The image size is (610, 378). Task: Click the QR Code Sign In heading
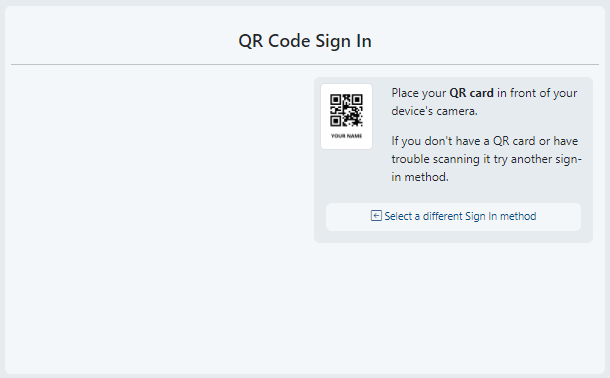pos(305,41)
